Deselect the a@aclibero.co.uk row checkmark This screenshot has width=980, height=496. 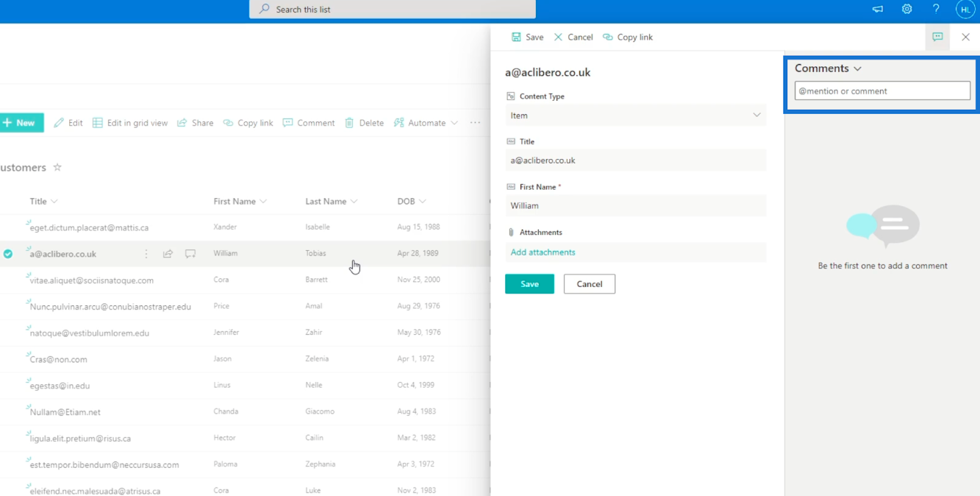click(8, 254)
